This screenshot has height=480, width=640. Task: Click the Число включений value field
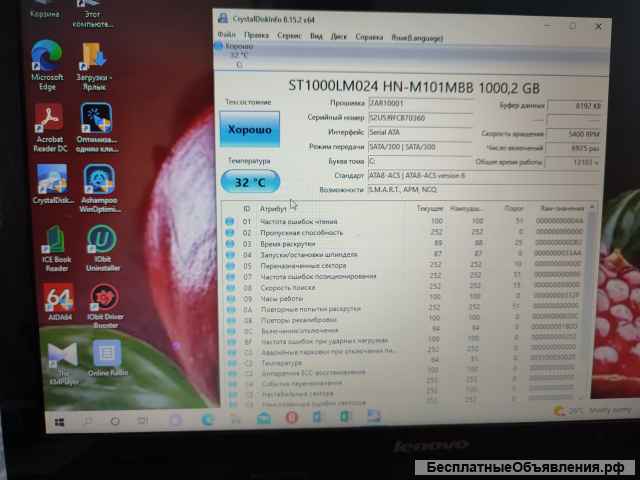tap(573, 149)
